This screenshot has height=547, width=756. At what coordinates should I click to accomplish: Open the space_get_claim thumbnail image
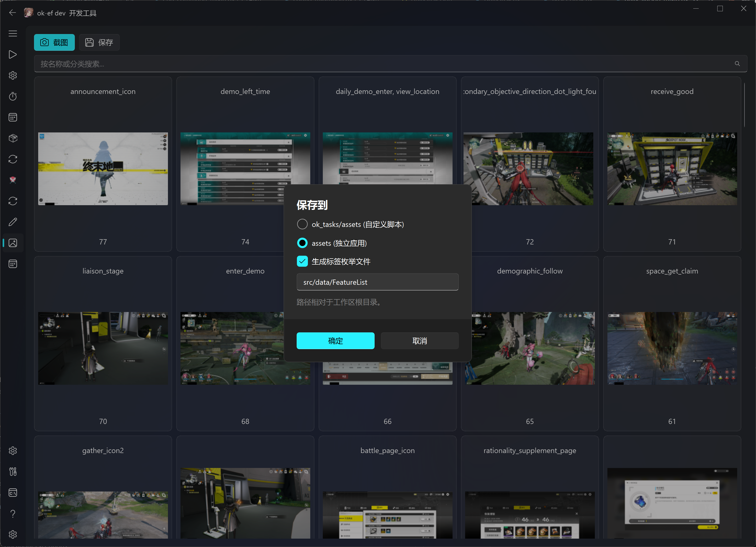[x=672, y=348]
